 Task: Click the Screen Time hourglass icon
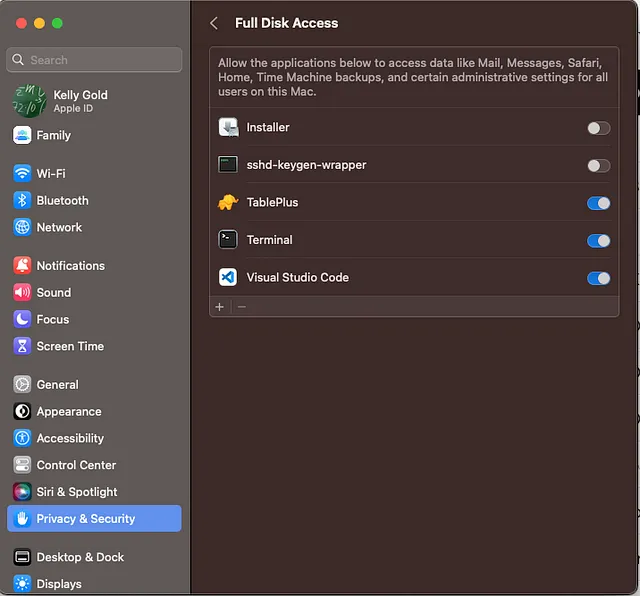pos(22,347)
